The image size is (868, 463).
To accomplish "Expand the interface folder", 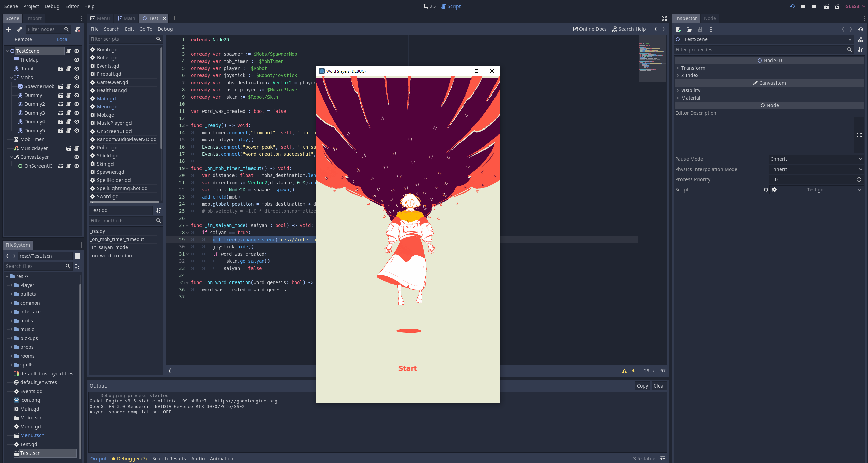I will coord(11,312).
